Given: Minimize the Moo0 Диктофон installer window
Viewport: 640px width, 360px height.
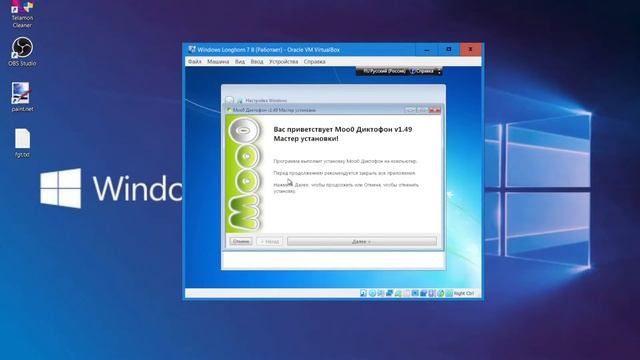Looking at the screenshot, I should click(410, 110).
